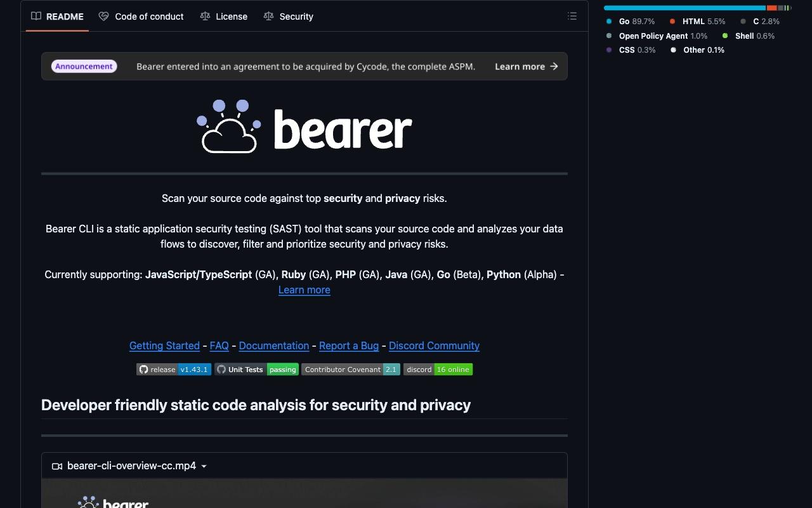Click the Security scales icon
The width and height of the screenshot is (812, 508).
[x=268, y=17]
